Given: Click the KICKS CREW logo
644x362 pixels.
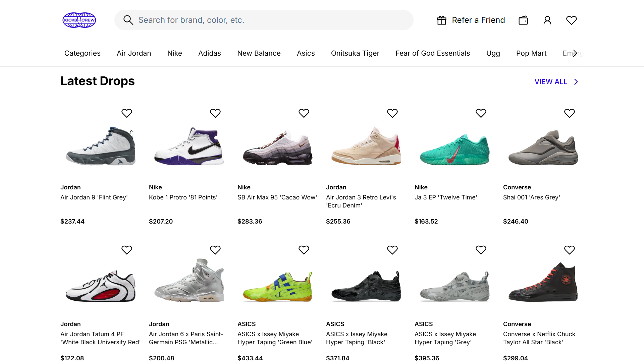Looking at the screenshot, I should [x=79, y=20].
